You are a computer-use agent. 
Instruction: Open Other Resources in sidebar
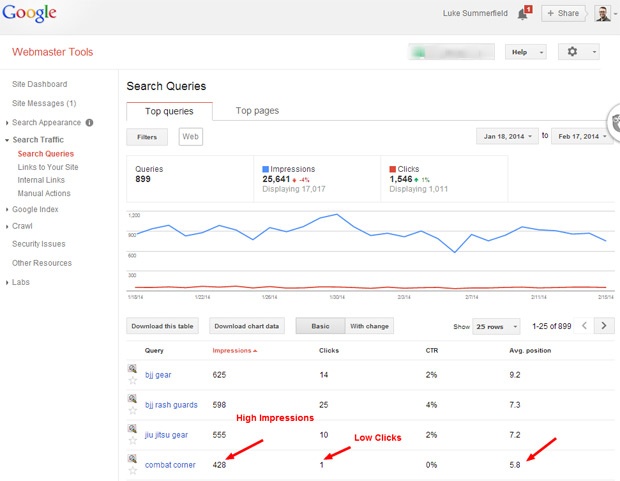pyautogui.click(x=42, y=263)
